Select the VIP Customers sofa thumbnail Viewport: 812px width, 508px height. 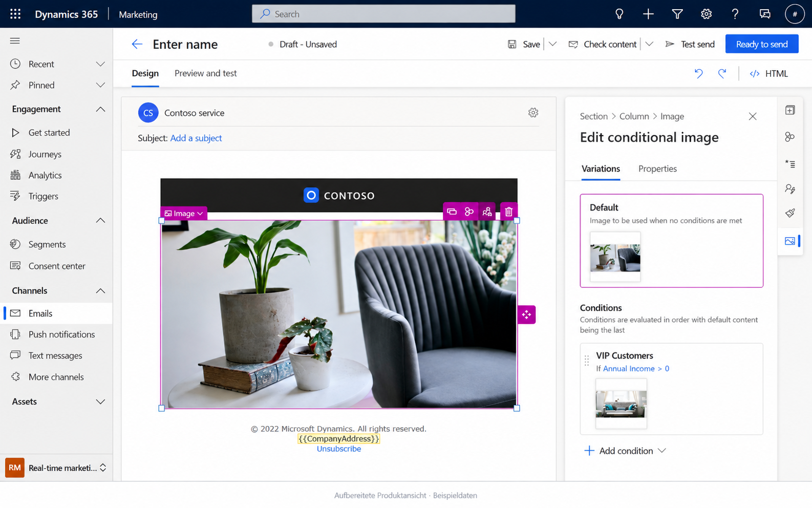click(621, 404)
